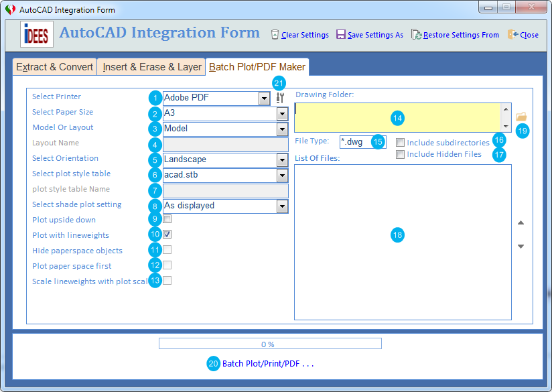The image size is (552, 392).
Task: Switch to the Extract & Convert tab
Action: coord(54,67)
